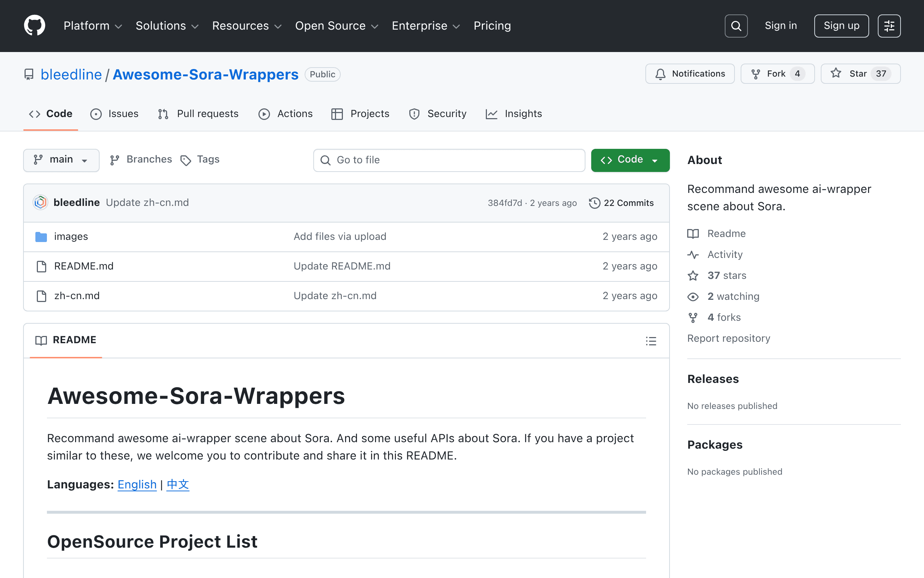Screen dimensions: 924x578
Task: Open the Projects tab
Action: [x=361, y=114]
